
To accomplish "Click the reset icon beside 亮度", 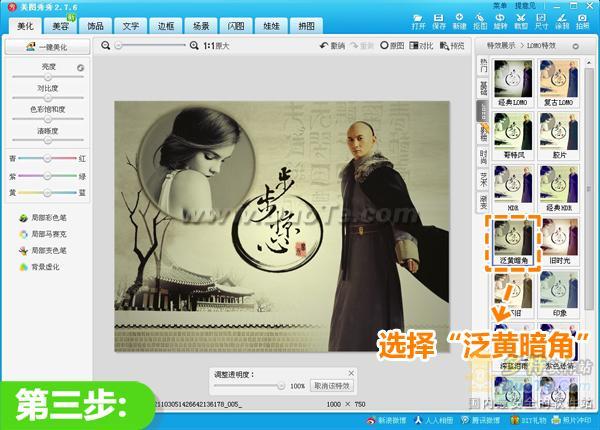I will (80, 68).
